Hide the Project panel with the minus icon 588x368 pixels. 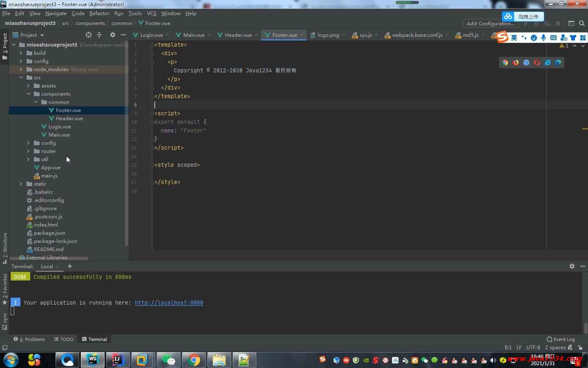click(x=123, y=35)
